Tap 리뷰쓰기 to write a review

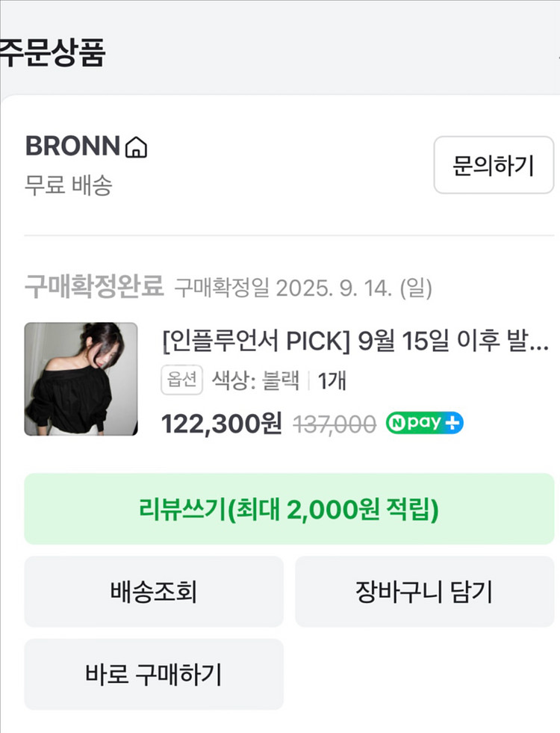click(x=289, y=509)
